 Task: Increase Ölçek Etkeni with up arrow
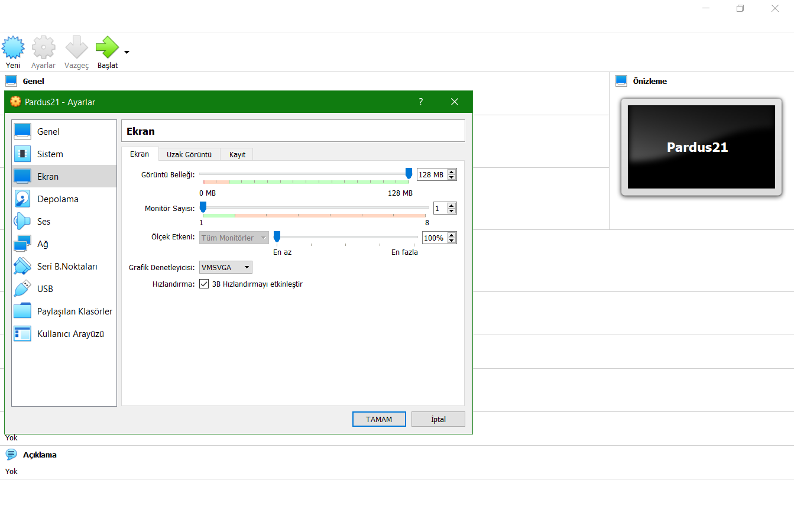click(x=452, y=235)
